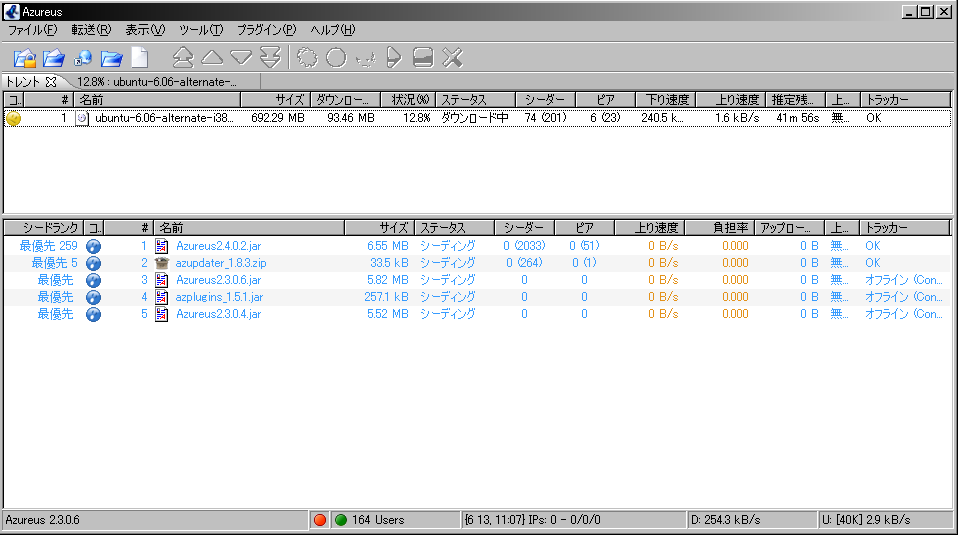Select the Azureus2.4.0.2.jar seeding torrent
This screenshot has height=535, width=958.
(218, 246)
